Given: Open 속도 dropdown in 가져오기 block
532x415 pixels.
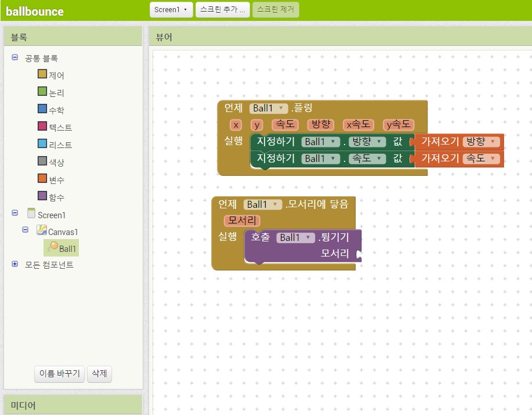Looking at the screenshot, I should point(481,158).
